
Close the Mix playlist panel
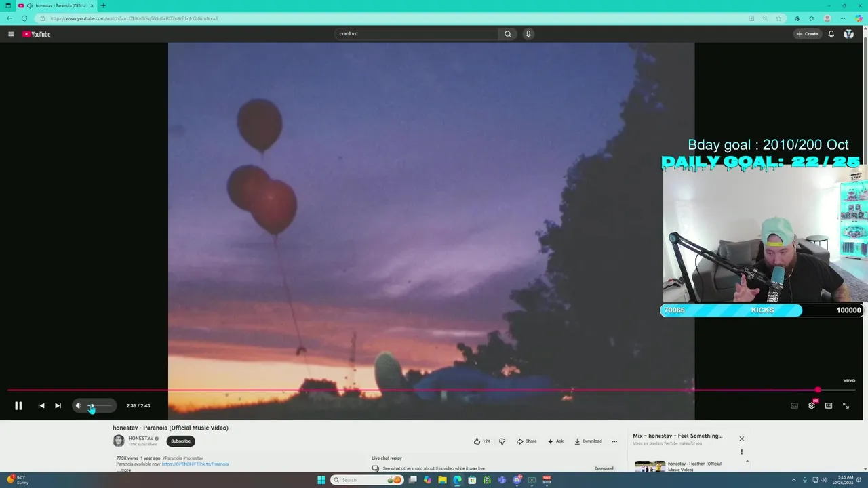click(741, 439)
